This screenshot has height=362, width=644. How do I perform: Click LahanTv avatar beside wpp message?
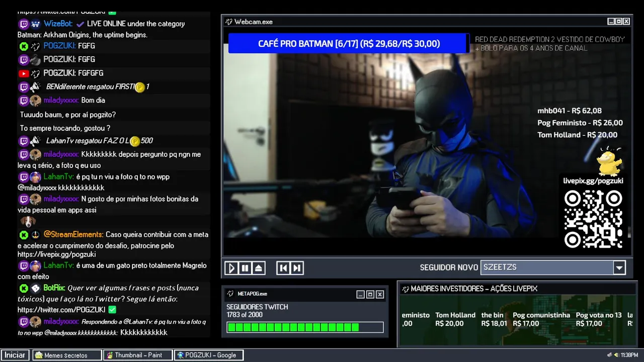[x=35, y=177]
